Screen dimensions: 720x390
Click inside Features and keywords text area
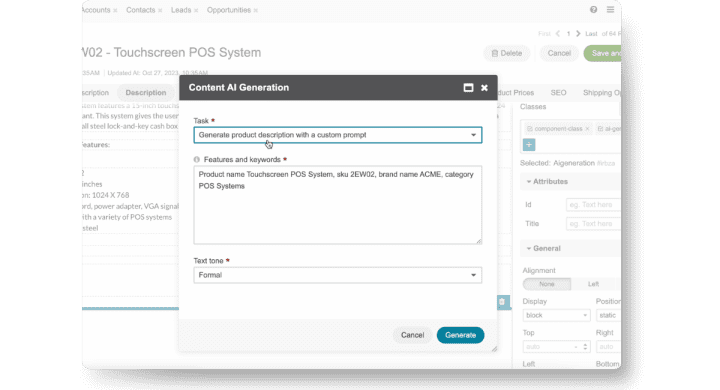[x=338, y=205]
